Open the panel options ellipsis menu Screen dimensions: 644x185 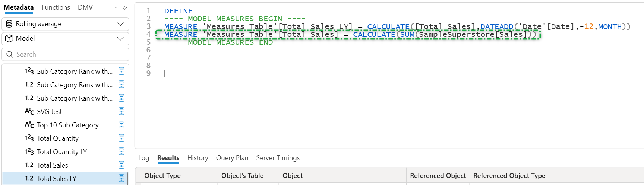(116, 7)
